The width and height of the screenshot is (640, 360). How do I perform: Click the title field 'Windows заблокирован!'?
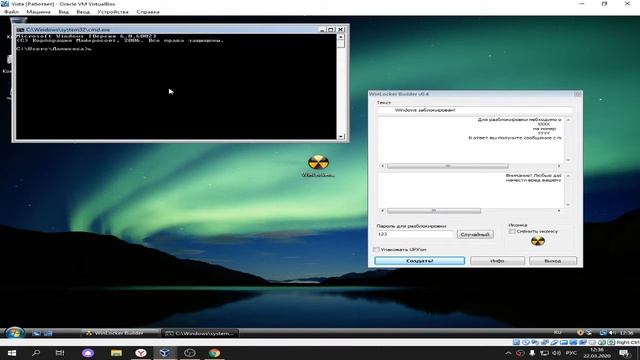click(x=474, y=110)
